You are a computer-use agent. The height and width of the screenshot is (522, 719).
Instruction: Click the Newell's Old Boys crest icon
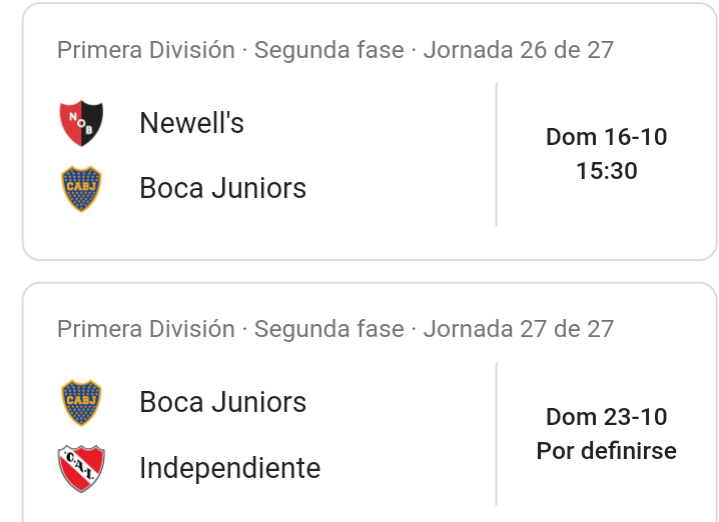tap(82, 123)
